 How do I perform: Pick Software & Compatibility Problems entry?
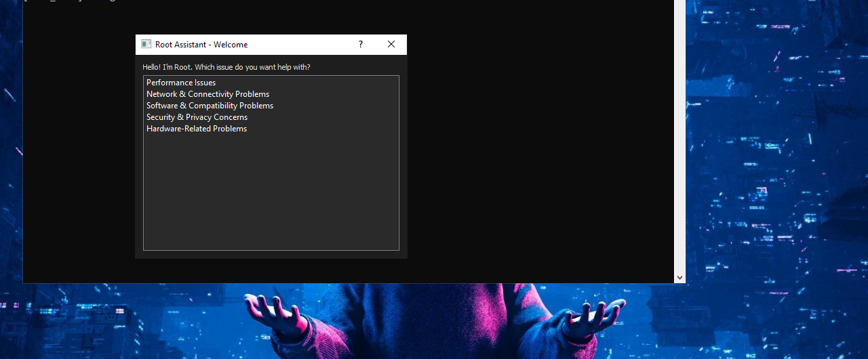click(271, 106)
